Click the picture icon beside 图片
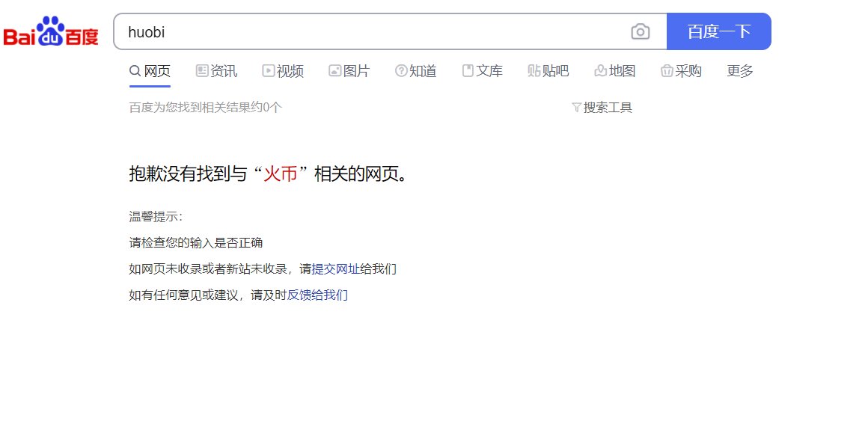868x439 pixels. coord(335,71)
